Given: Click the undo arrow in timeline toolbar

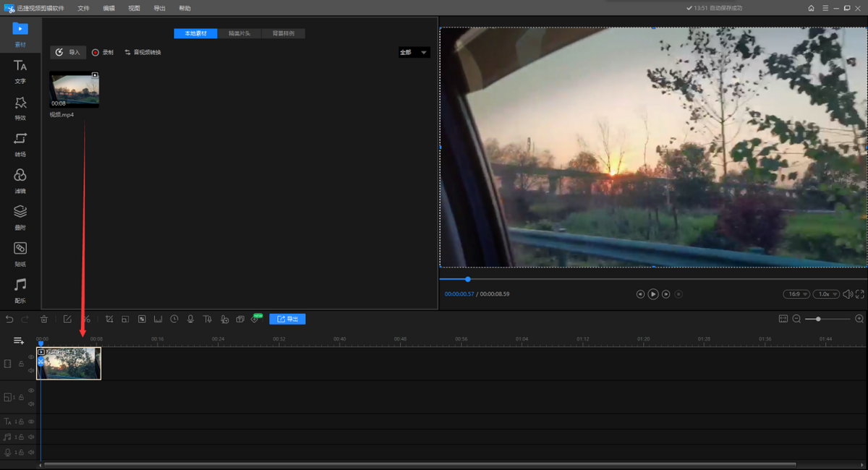Looking at the screenshot, I should 9,319.
